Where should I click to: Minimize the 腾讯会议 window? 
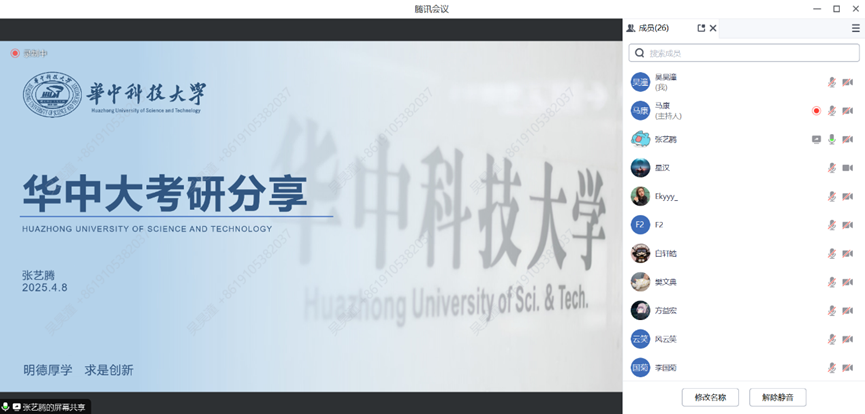pyautogui.click(x=817, y=9)
